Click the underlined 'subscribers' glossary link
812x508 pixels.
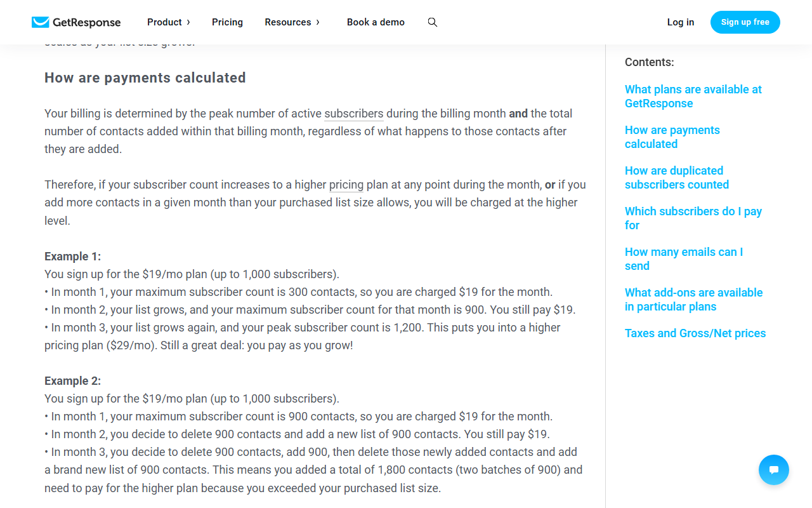(354, 114)
